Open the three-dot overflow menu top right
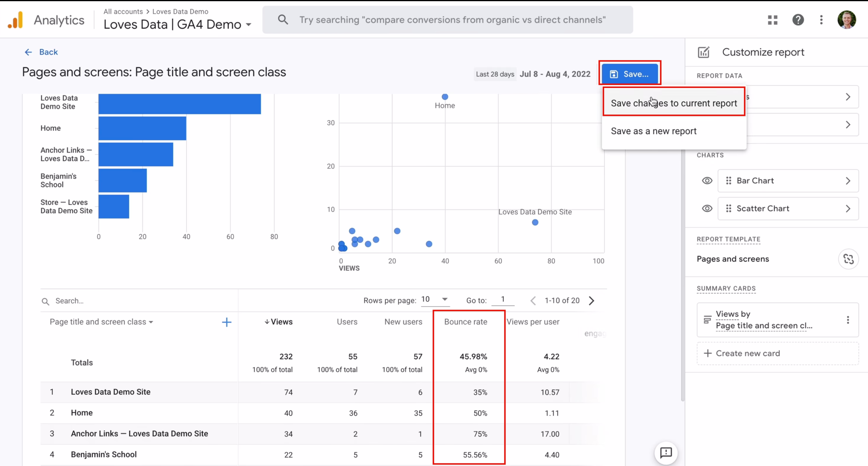 [821, 20]
